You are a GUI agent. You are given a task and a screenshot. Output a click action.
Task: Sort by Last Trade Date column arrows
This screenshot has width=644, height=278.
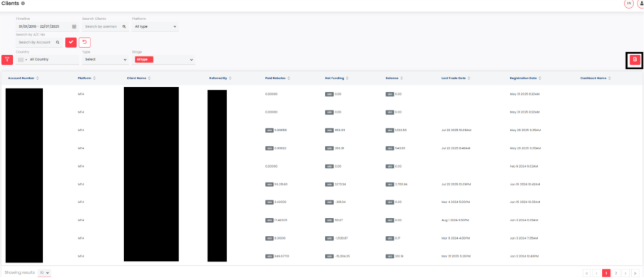tap(469, 78)
